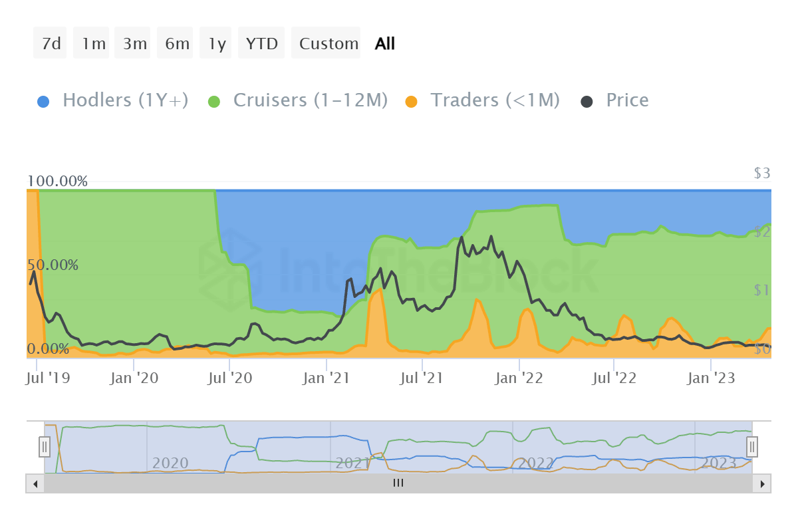
Task: Click the green Cruisers legend dot
Action: click(x=214, y=101)
